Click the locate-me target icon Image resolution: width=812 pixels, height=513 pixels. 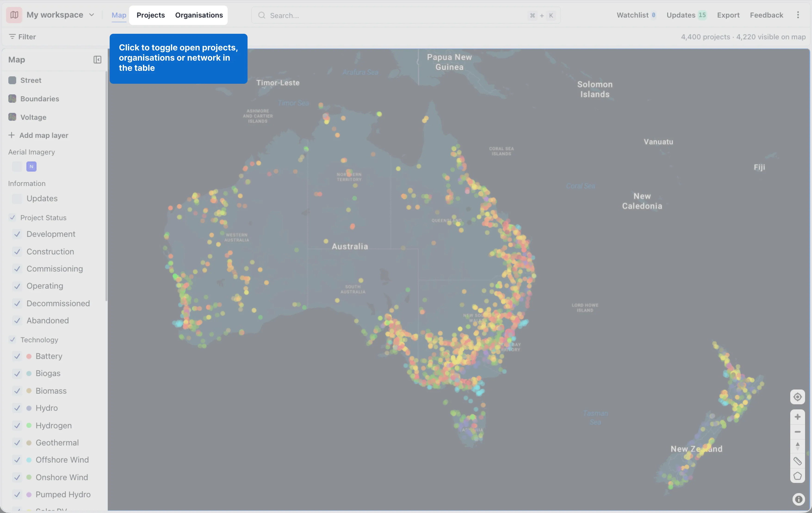[797, 397]
